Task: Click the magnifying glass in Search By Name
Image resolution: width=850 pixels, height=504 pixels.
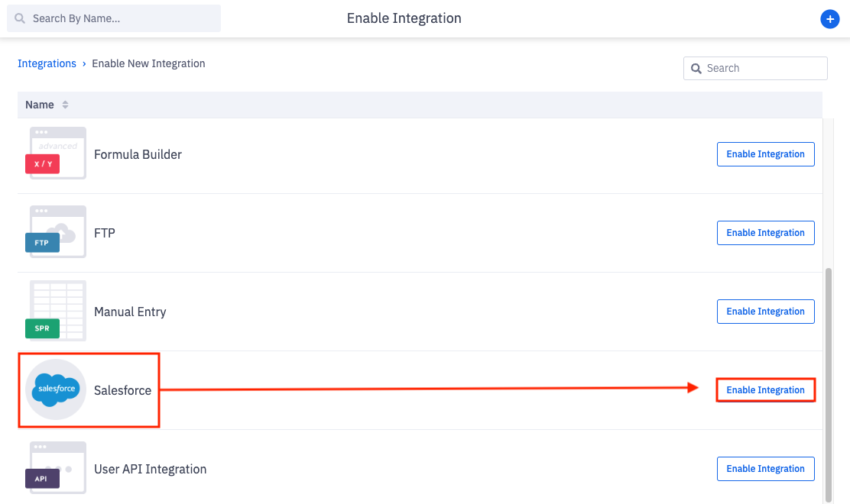Action: coord(19,18)
